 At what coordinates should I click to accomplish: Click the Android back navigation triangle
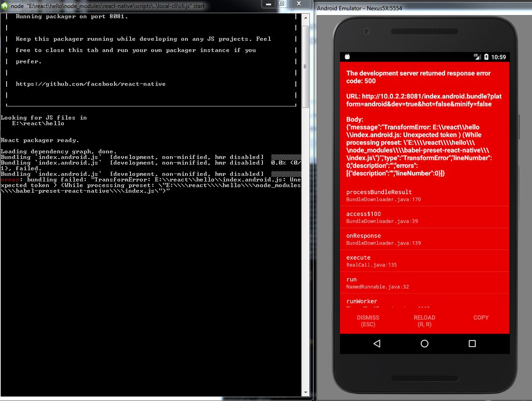point(377,344)
